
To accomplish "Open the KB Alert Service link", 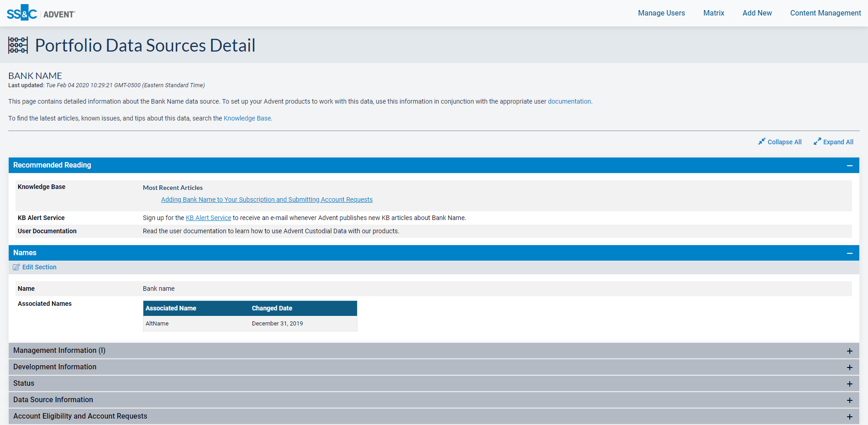I will pos(208,218).
